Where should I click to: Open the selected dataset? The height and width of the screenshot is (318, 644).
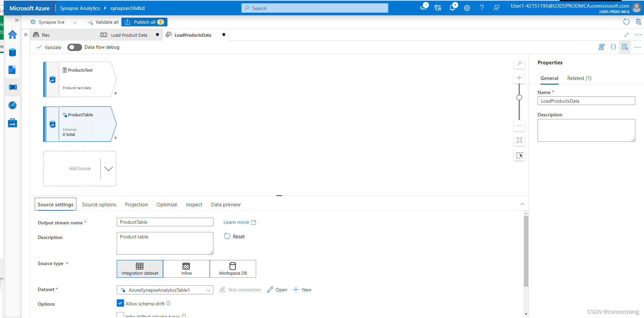(x=277, y=290)
